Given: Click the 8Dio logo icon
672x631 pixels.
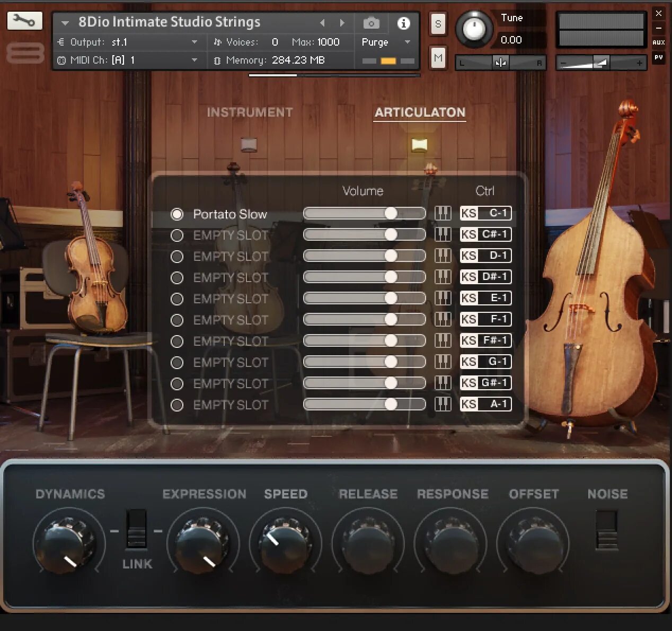Looking at the screenshot, I should pos(25,53).
